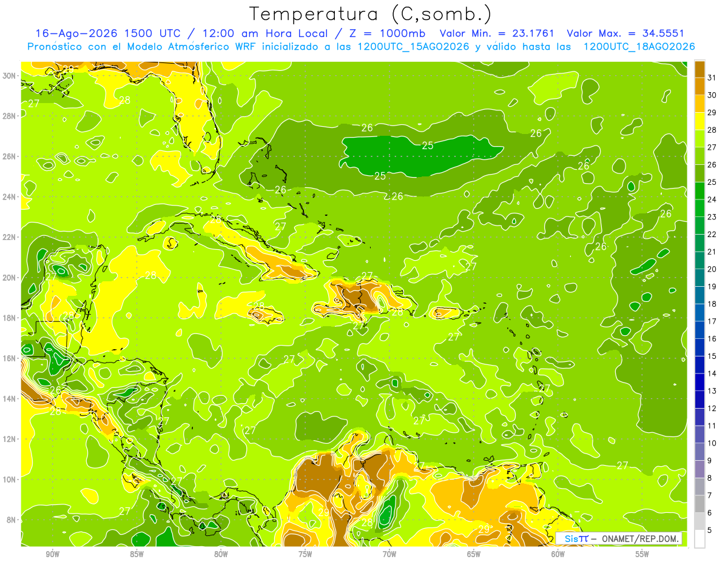This screenshot has height=562, width=728.
Task: Click the colorbar label 5
Action: [x=710, y=530]
